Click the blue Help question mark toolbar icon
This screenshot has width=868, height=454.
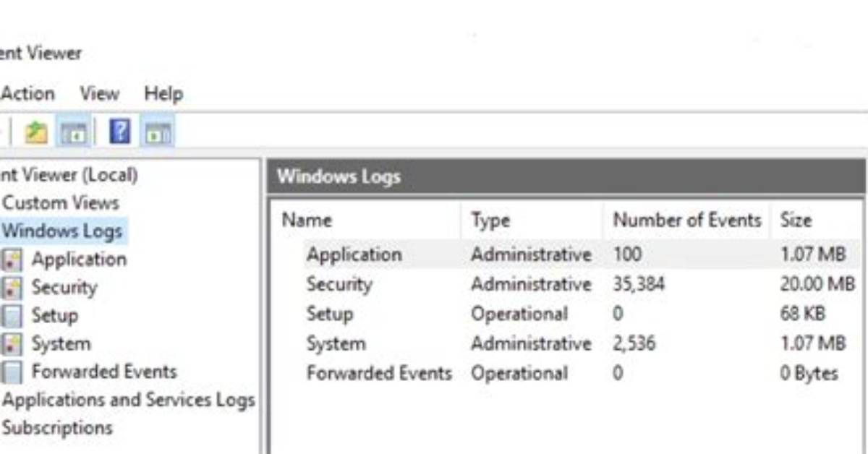tap(119, 132)
